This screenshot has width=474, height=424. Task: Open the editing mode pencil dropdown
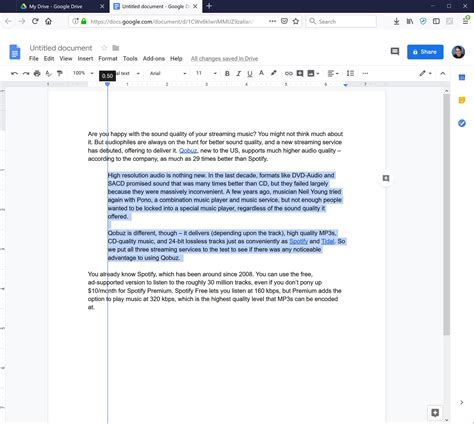click(425, 73)
